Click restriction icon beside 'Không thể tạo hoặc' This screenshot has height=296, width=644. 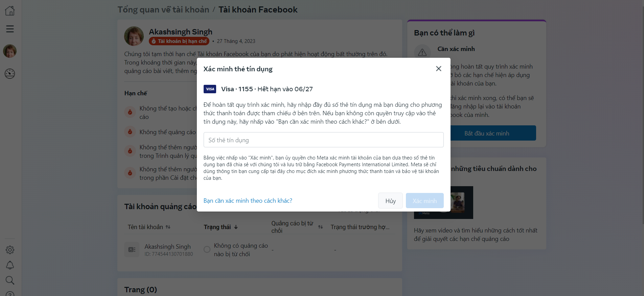[130, 112]
